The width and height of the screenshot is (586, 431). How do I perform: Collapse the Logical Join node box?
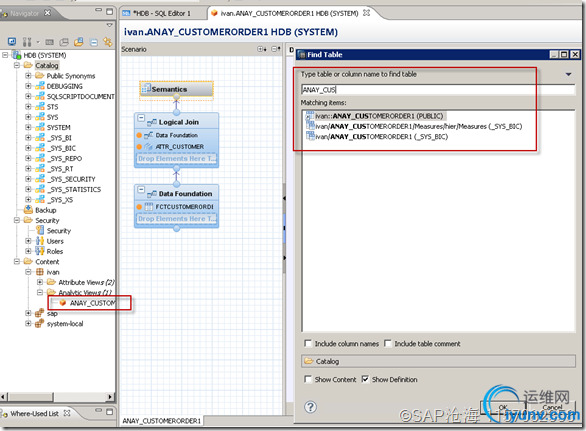pos(141,118)
